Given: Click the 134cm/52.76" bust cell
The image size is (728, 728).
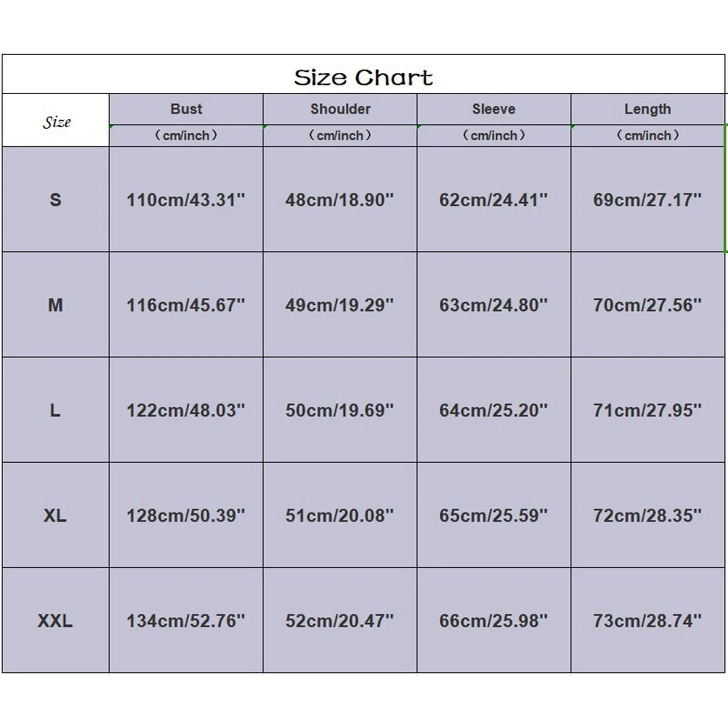Looking at the screenshot, I should click(186, 621).
